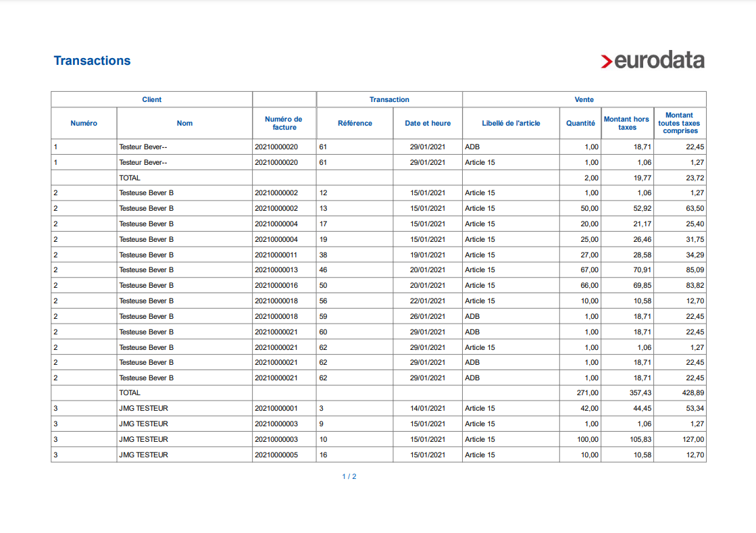756x533 pixels.
Task: Select the Vente group header
Action: pos(584,99)
